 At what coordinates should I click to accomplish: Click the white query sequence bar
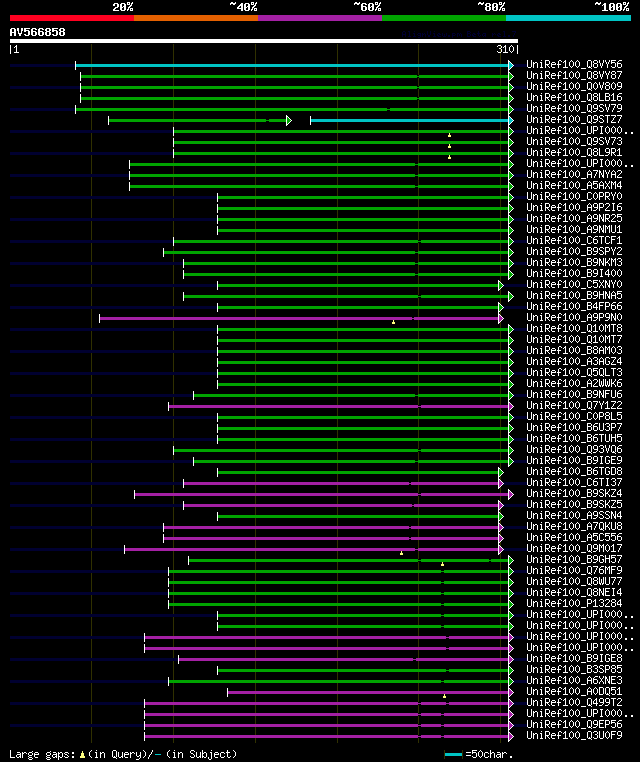[264, 41]
